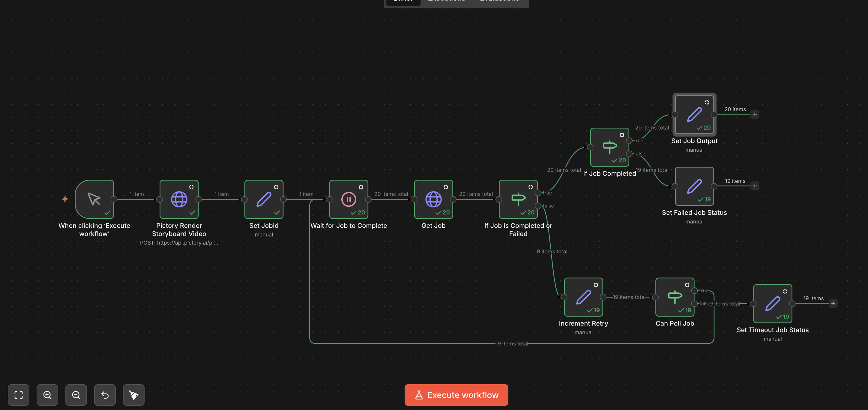The image size is (868, 410).
Task: Click the Set Job Output node
Action: coord(694,114)
